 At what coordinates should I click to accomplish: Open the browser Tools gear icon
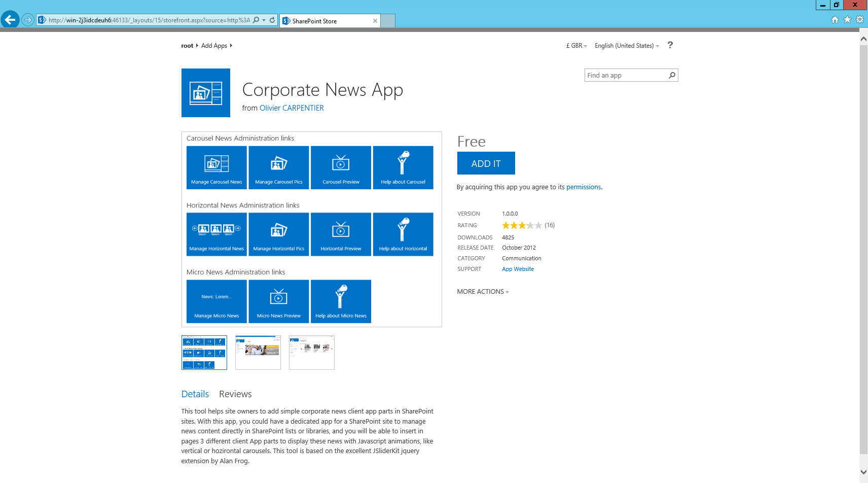coord(860,20)
